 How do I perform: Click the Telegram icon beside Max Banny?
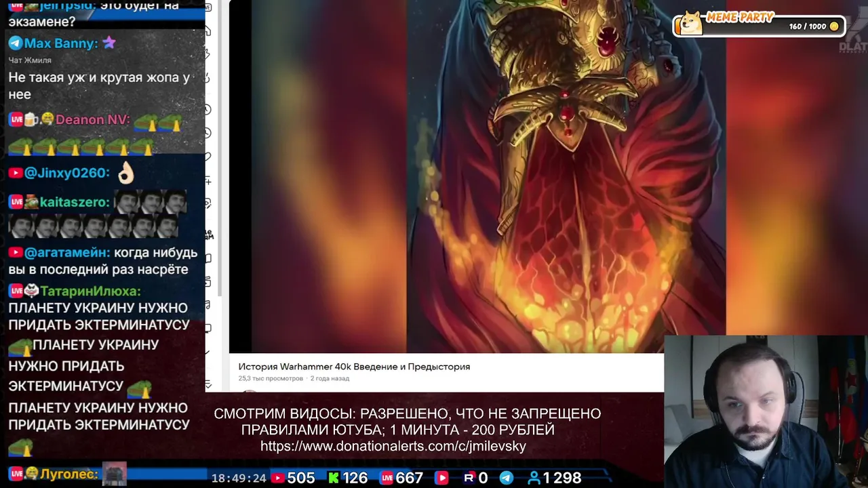click(16, 43)
